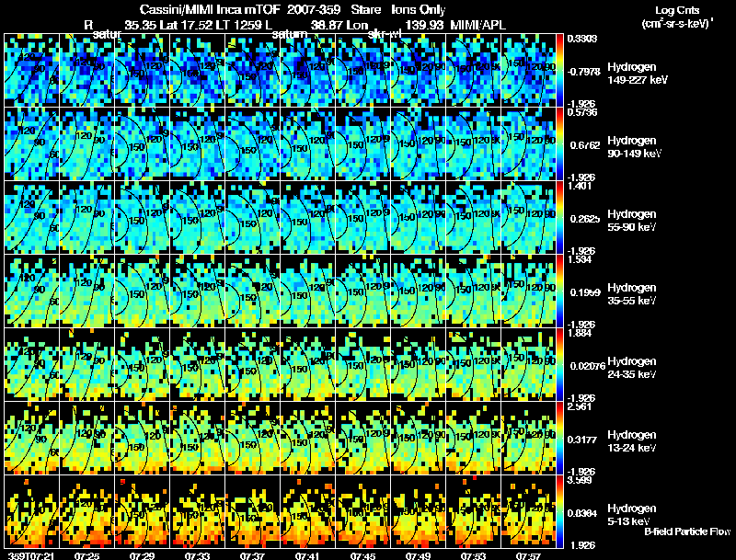The image size is (736, 560).
Task: Select the 149-227 keV panel at 07:21
Action: [32, 71]
